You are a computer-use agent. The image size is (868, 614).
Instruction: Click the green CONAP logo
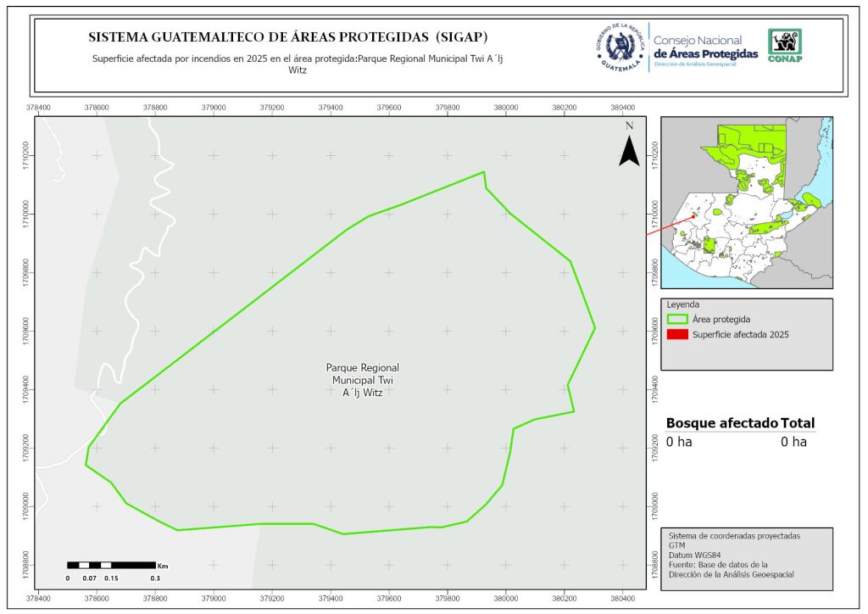[x=784, y=46]
